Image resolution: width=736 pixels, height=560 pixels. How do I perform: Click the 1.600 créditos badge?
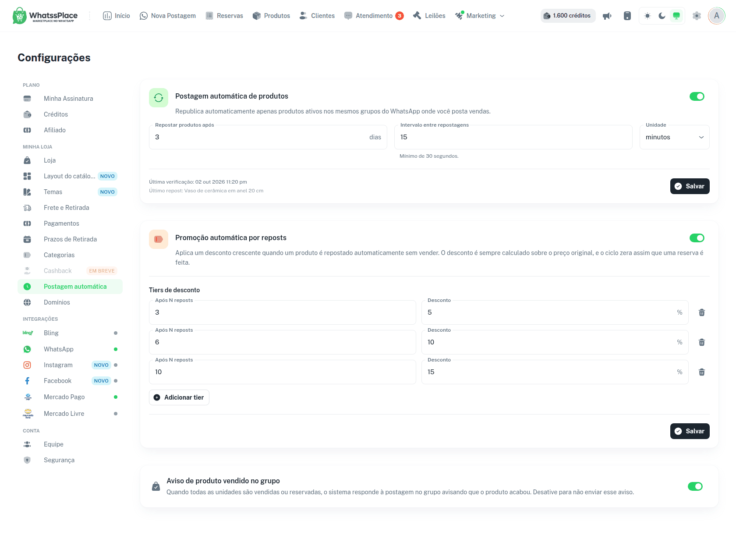[568, 16]
